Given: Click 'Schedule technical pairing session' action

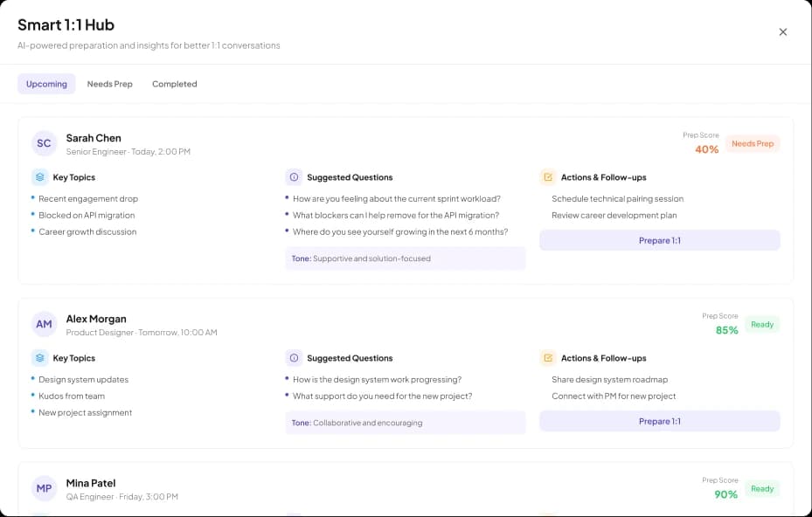Looking at the screenshot, I should coord(617,199).
